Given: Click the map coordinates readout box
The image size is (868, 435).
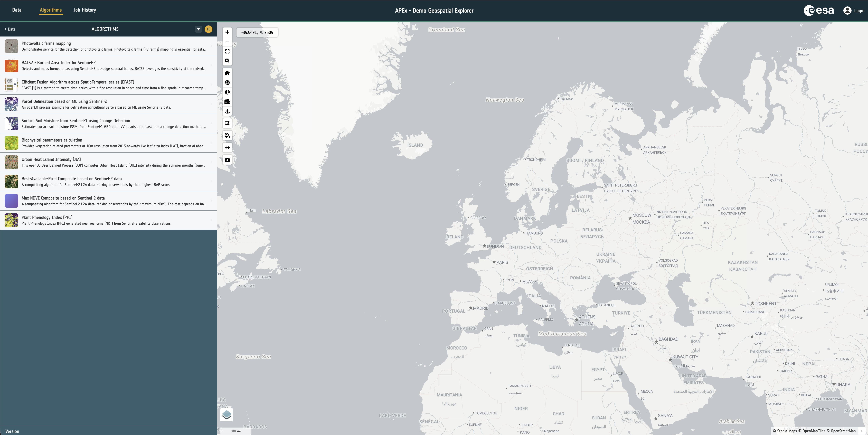Looking at the screenshot, I should [257, 32].
